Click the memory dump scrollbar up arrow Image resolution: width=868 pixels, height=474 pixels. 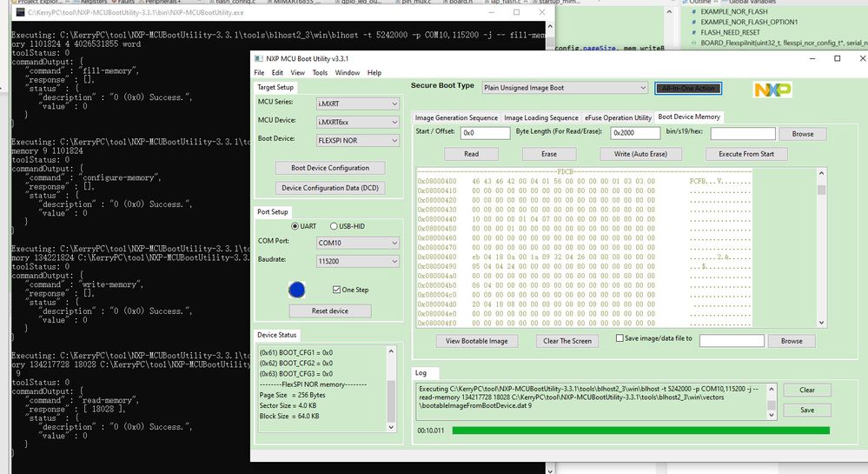tap(821, 173)
